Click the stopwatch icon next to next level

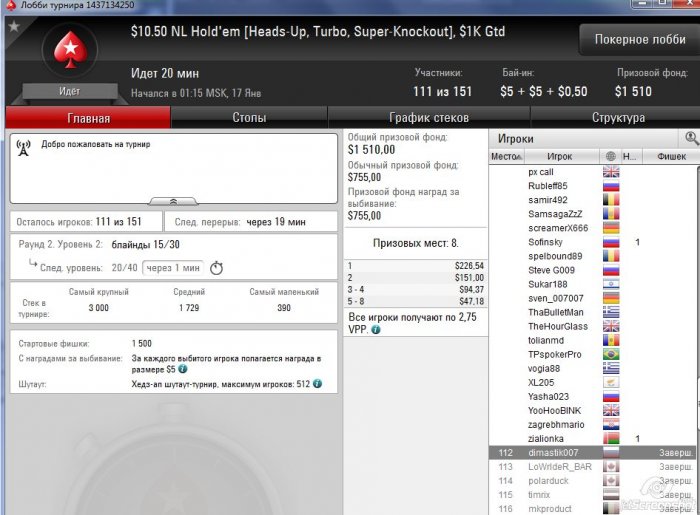point(217,268)
